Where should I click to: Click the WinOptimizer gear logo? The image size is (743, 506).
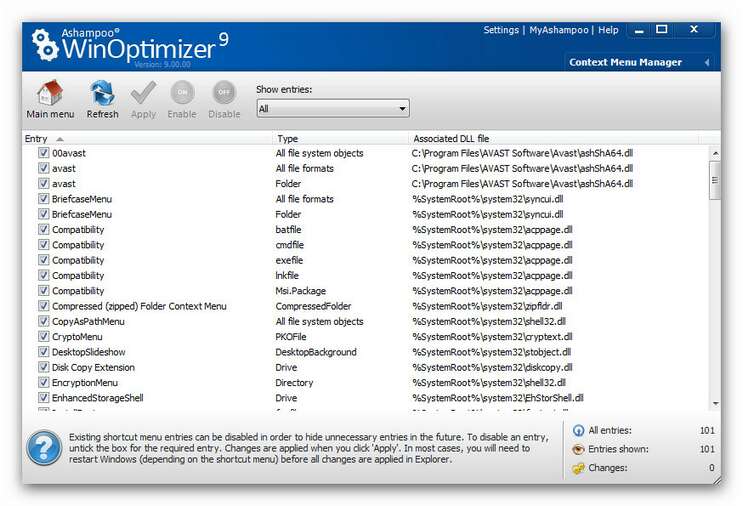pos(45,45)
